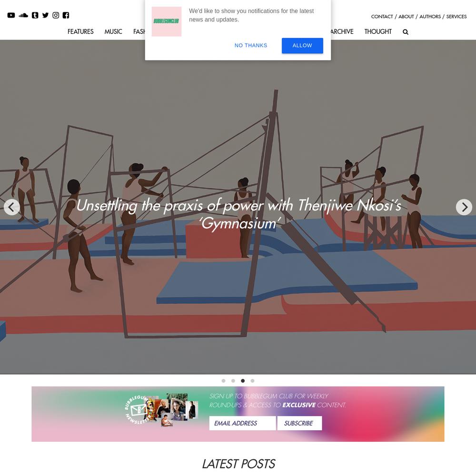Select the fourth carousel dot
This screenshot has width=476, height=476.
[x=252, y=381]
